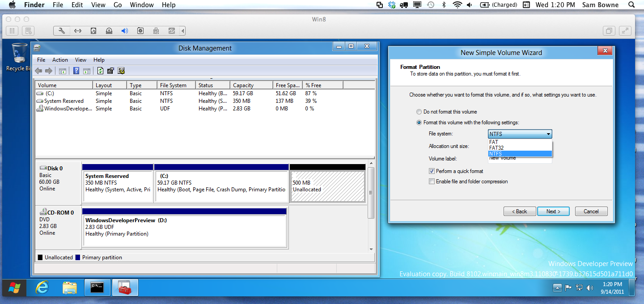Pick FAT in the file system dropdown

point(494,142)
